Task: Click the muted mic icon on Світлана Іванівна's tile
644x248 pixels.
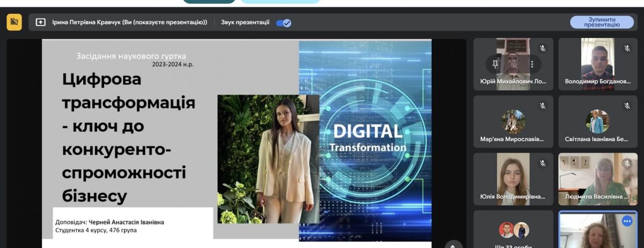Action: 627,106
